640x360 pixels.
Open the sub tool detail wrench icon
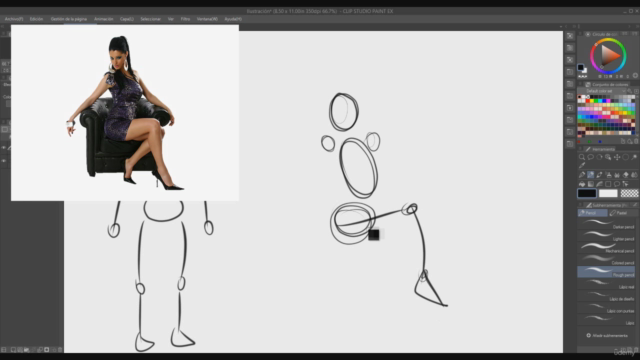click(x=635, y=205)
